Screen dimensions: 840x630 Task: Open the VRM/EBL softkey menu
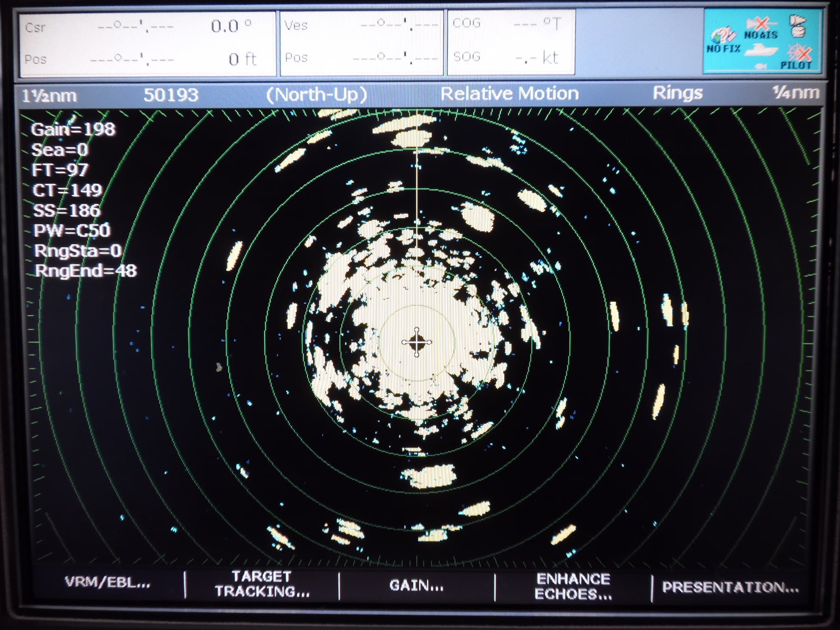[108, 583]
